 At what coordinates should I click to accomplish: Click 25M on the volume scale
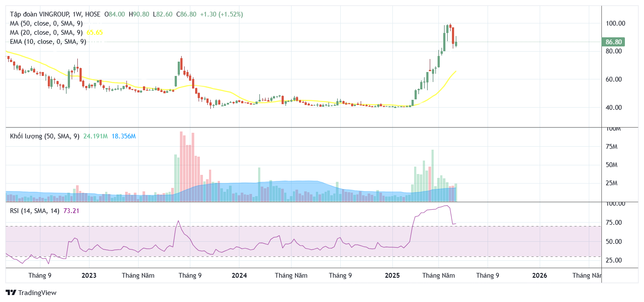coord(612,184)
